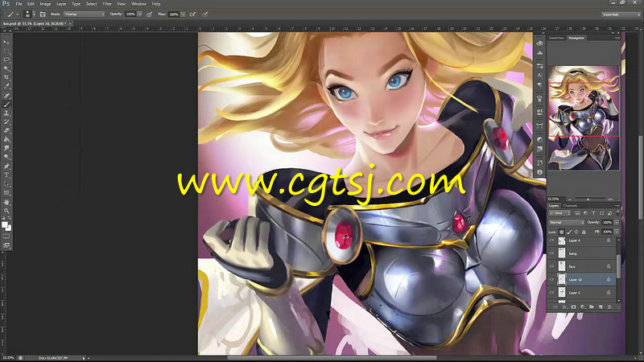Select the Crop tool
The width and height of the screenshot is (644, 362).
pos(6,77)
